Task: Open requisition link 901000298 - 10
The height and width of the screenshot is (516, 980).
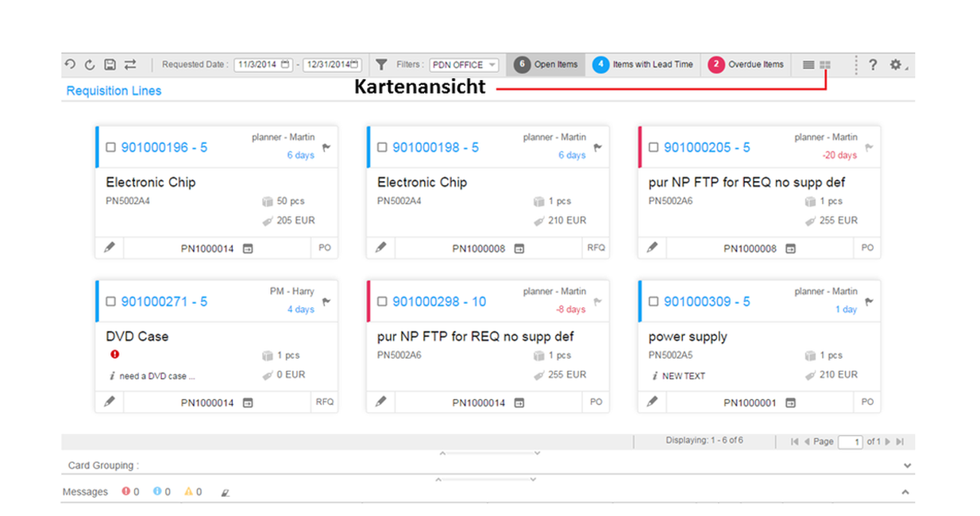Action: [x=439, y=302]
